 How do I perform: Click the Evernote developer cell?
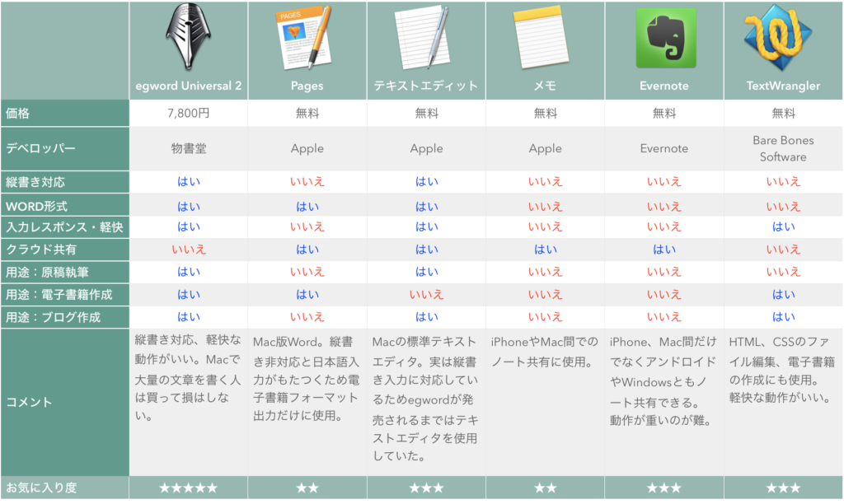664,148
